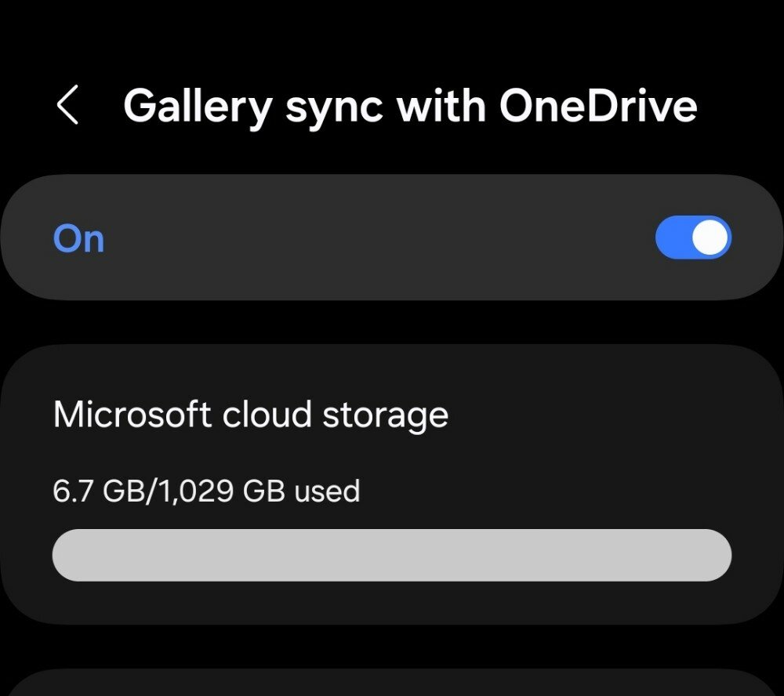This screenshot has height=696, width=784.
Task: Go back using the back arrow
Action: [x=67, y=104]
